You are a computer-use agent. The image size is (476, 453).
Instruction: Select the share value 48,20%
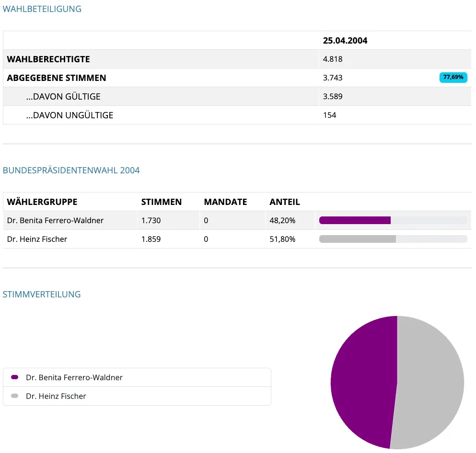click(x=282, y=220)
